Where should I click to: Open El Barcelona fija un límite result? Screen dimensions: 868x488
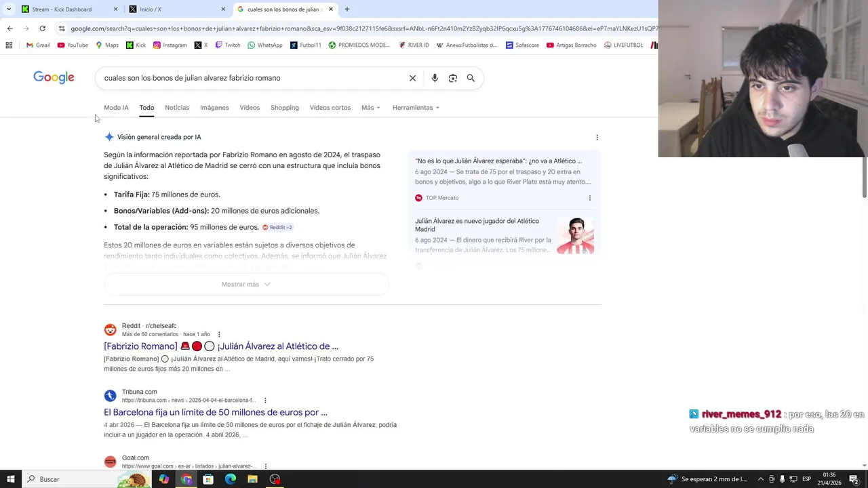216,412
